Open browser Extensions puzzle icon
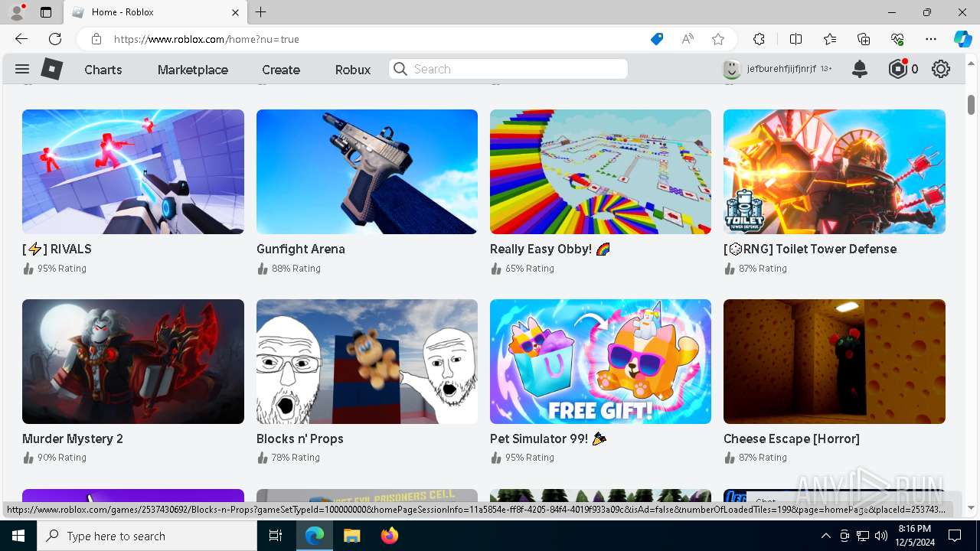Screen dimensions: 980x551 pos(759,39)
